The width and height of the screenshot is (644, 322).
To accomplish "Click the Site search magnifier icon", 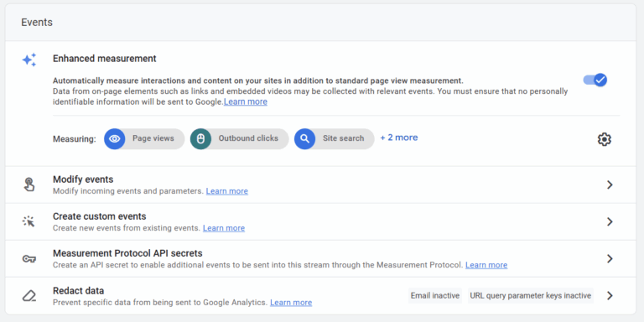I will coord(304,139).
